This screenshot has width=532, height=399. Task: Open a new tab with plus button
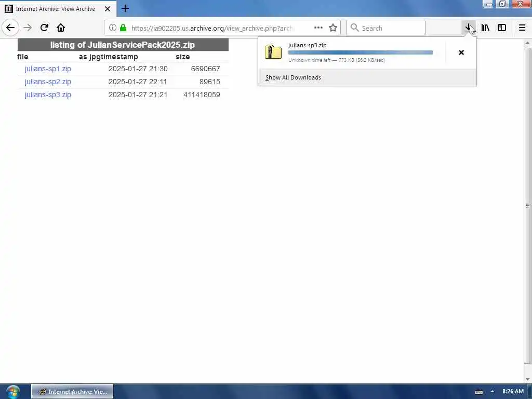(x=125, y=8)
